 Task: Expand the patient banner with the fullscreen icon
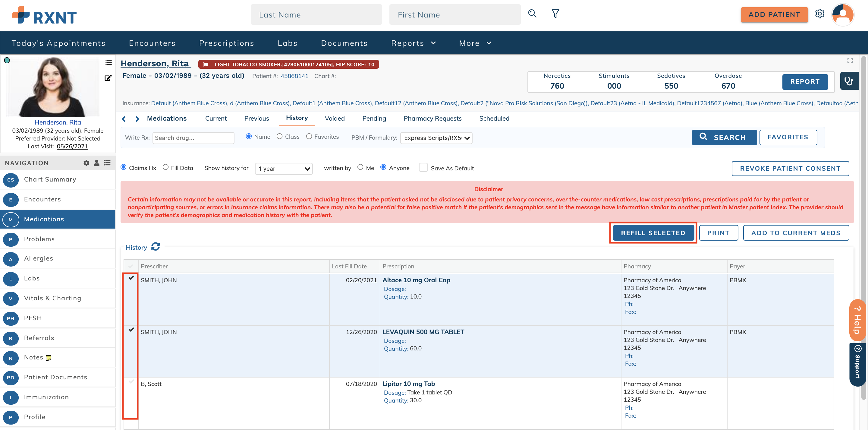(x=850, y=60)
